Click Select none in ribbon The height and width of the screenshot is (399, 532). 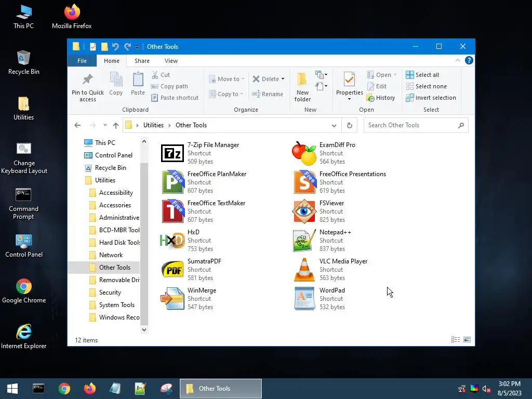coord(426,86)
